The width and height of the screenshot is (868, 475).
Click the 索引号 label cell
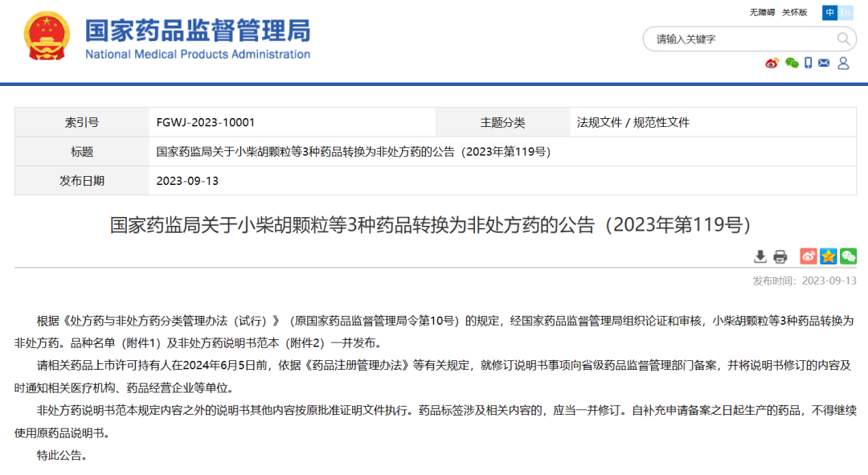(82, 122)
